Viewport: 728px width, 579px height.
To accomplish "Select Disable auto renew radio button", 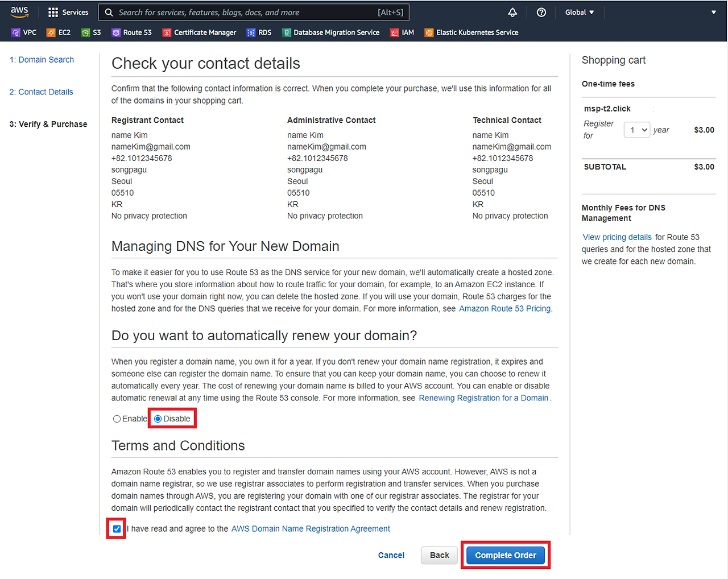I will pos(158,419).
